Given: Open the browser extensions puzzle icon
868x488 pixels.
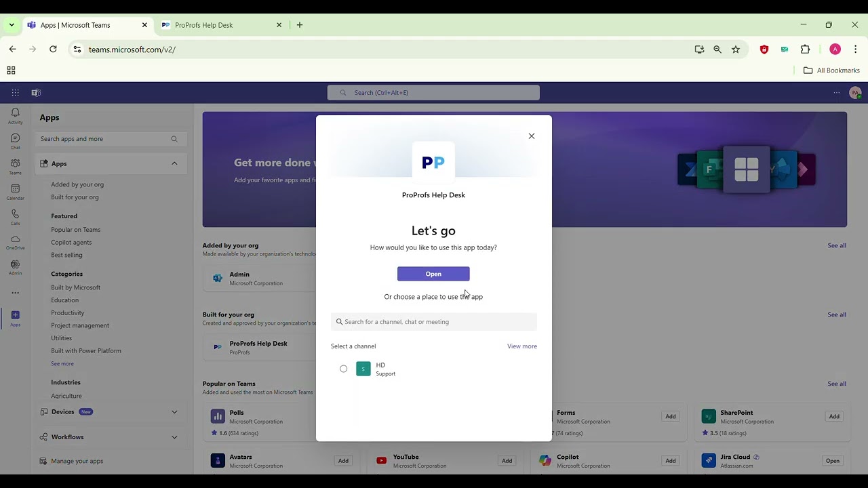Looking at the screenshot, I should 806,49.
